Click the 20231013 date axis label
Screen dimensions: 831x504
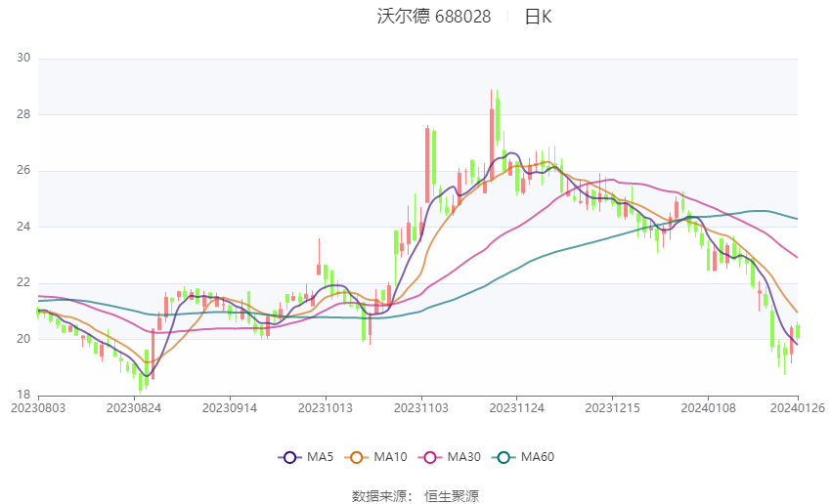[x=326, y=408]
